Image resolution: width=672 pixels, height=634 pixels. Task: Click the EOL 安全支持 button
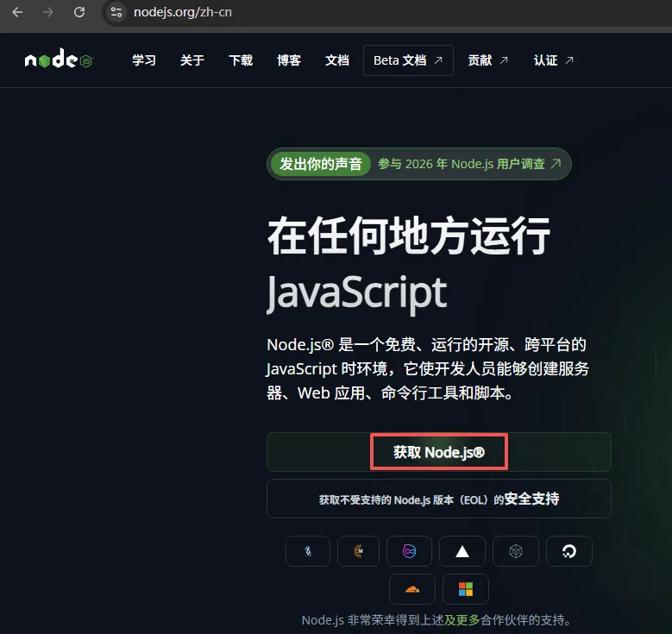(439, 499)
